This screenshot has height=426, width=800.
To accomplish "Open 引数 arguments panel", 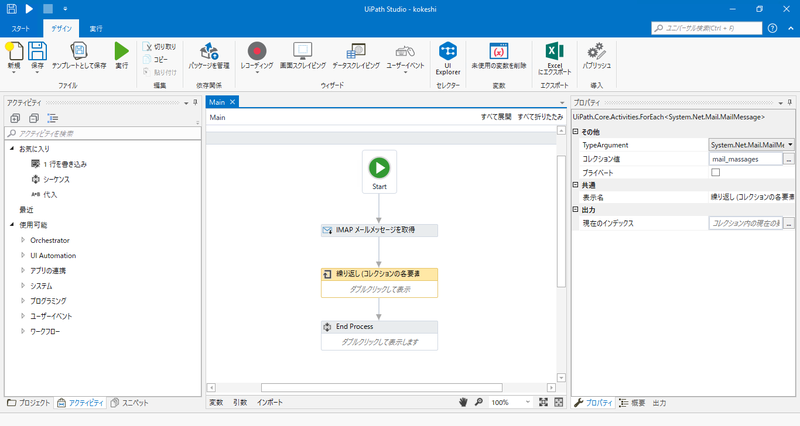I will coord(240,403).
